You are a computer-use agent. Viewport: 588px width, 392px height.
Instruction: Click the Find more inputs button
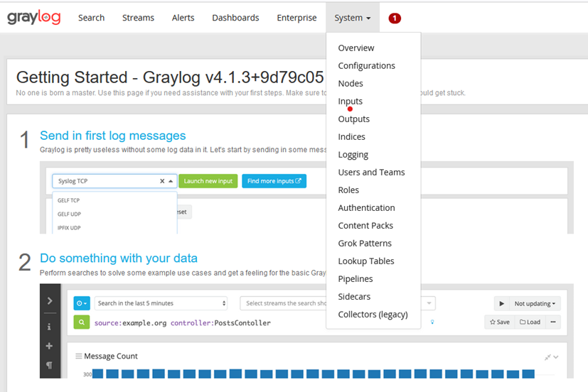(x=274, y=181)
